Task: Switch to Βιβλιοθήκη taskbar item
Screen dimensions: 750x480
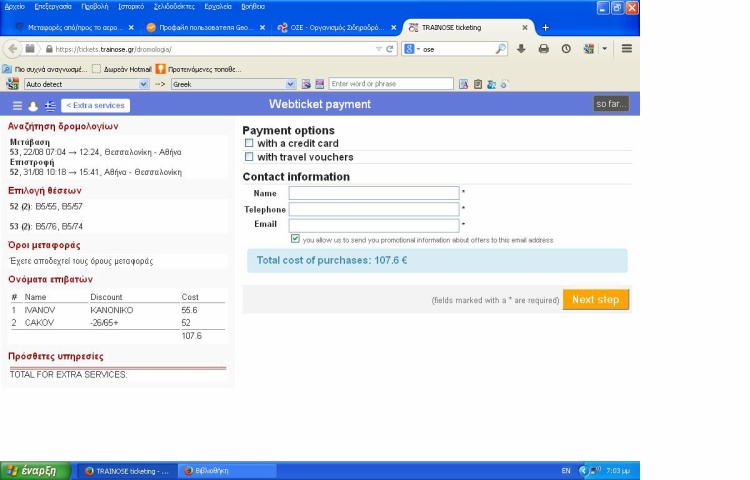Action: [226, 471]
